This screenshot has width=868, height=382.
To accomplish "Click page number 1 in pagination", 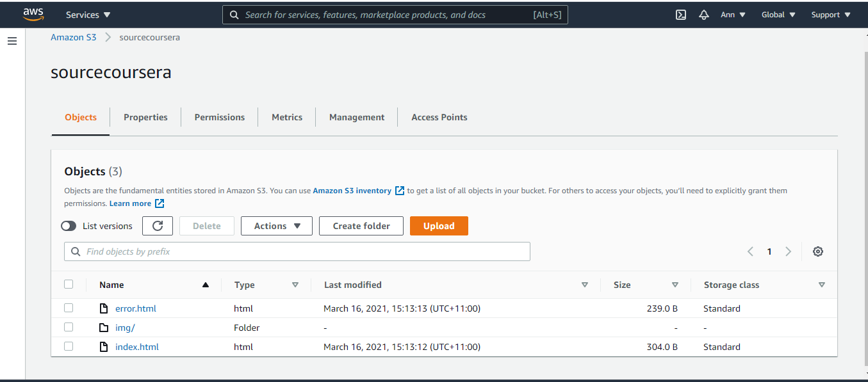I will click(x=769, y=251).
